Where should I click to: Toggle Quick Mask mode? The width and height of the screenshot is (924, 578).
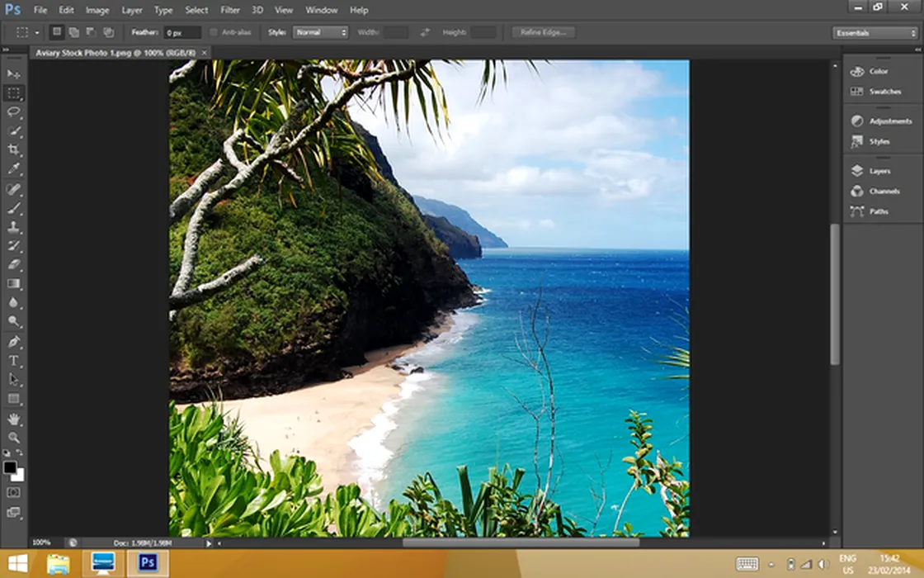pos(14,492)
